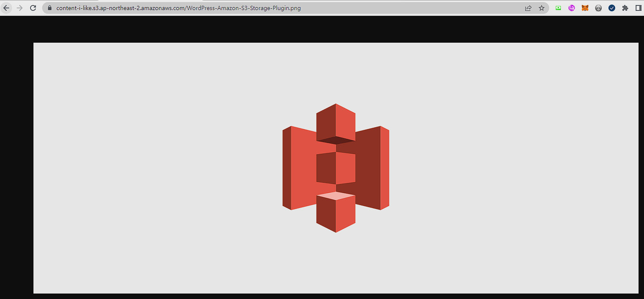The height and width of the screenshot is (299, 644).
Task: Select the S3 image URL in the address bar
Action: [178, 8]
